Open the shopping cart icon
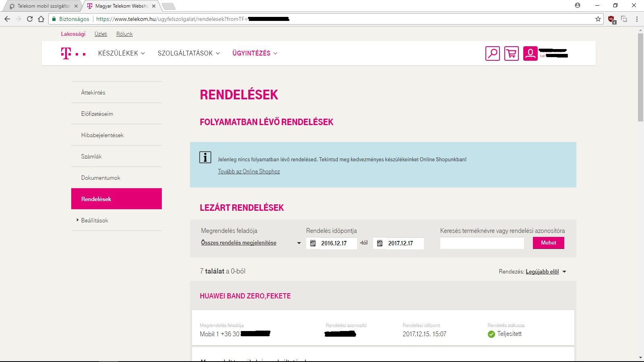The width and height of the screenshot is (644, 362). [x=512, y=53]
